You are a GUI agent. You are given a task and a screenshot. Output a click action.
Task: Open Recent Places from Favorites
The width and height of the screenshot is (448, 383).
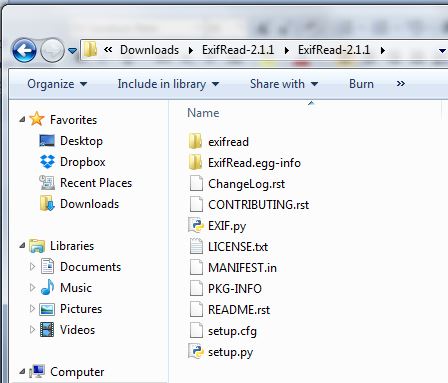[96, 183]
